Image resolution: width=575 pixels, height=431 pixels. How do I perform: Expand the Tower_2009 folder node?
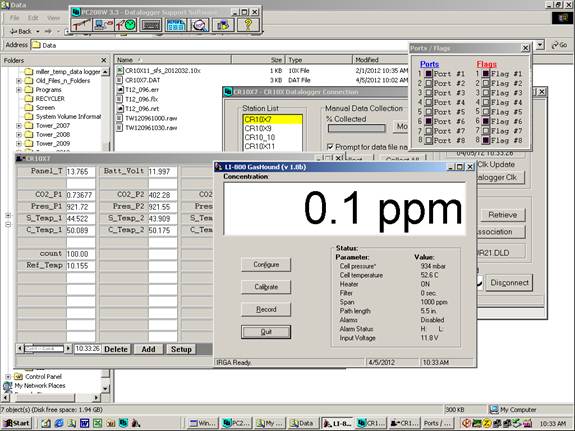coord(19,144)
